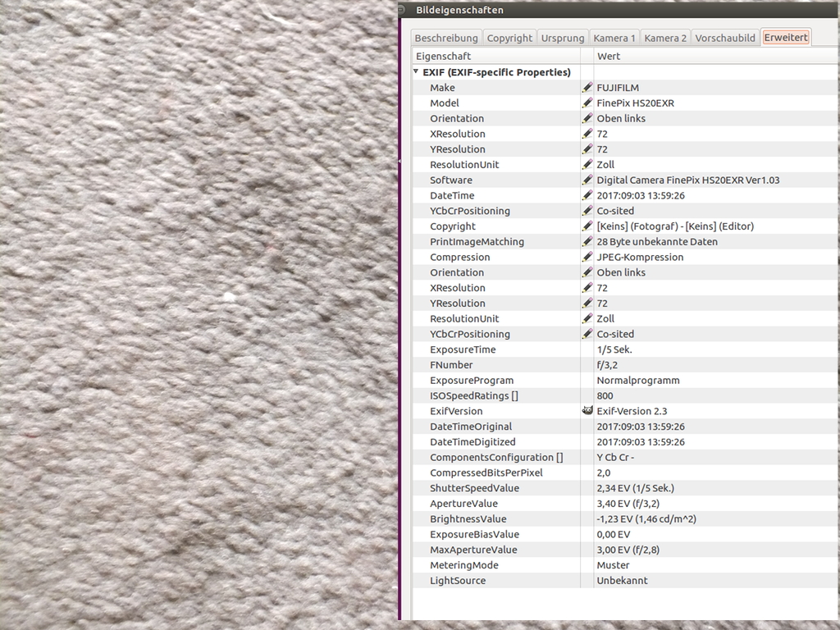Open the Vorschaubild tab
The width and height of the screenshot is (840, 630).
pyautogui.click(x=725, y=38)
